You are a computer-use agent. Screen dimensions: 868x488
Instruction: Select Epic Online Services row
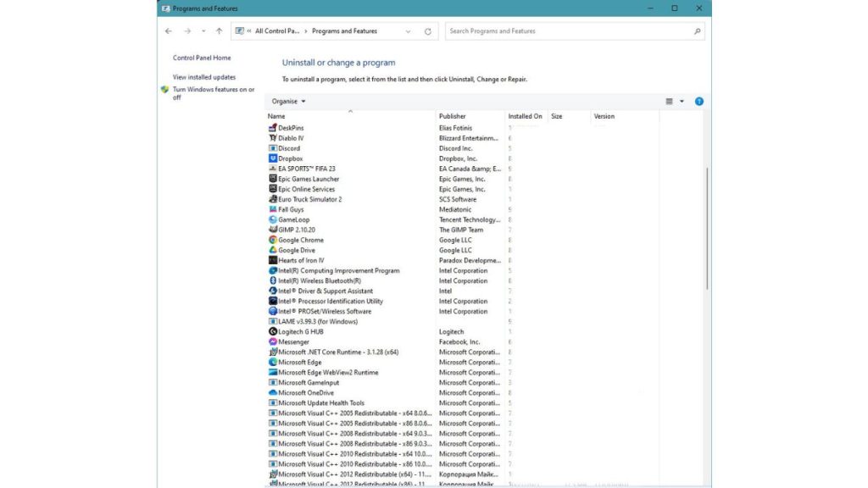(462, 189)
